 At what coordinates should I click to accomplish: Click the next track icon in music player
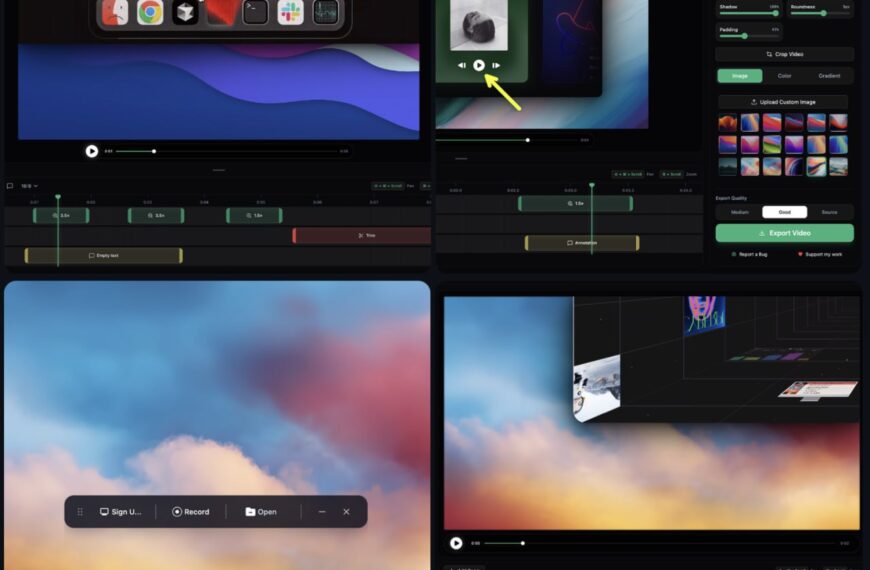[496, 65]
